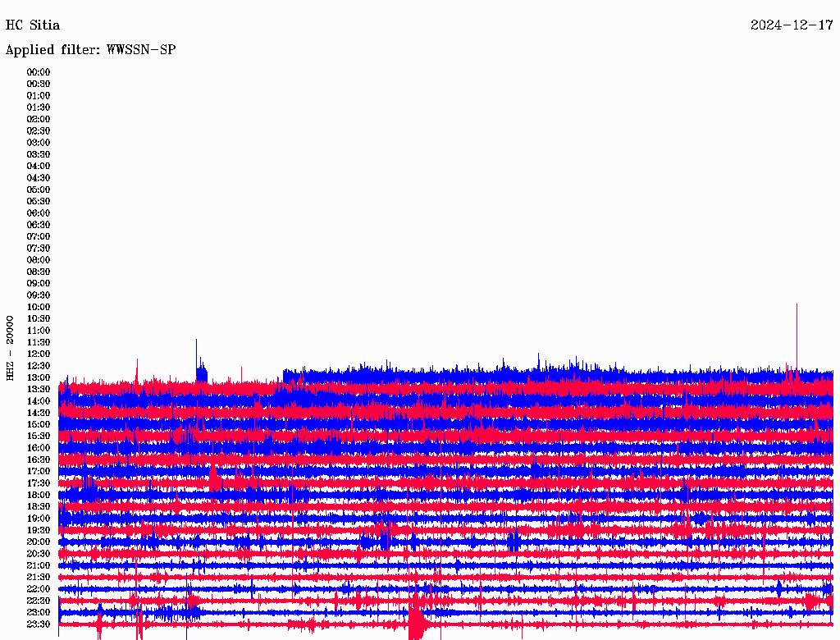Click the 10:00 time label

pyautogui.click(x=39, y=307)
